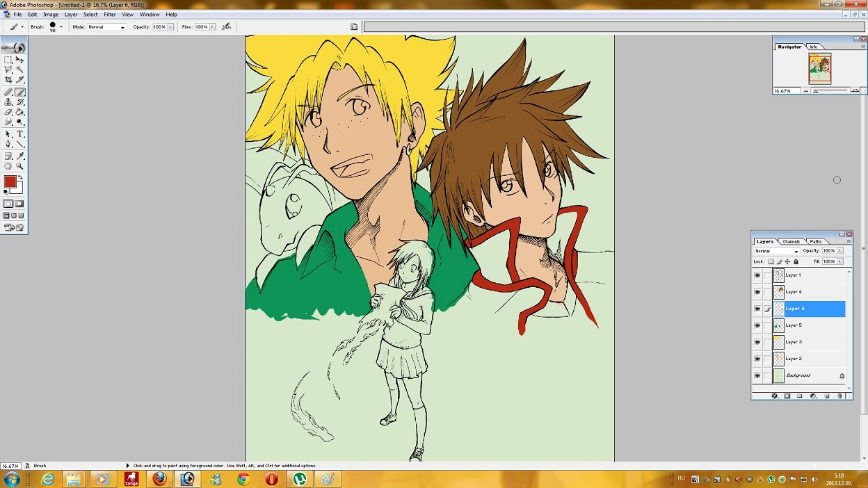Select the Pen tool

8,144
